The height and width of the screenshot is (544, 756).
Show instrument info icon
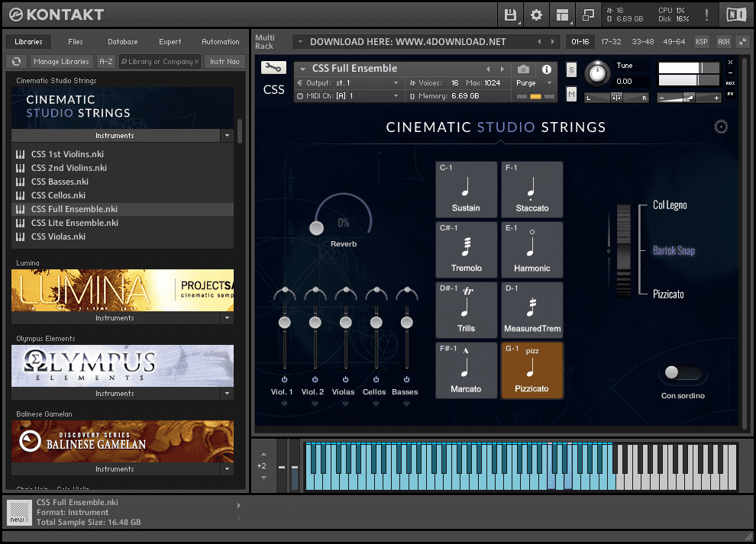click(x=546, y=69)
